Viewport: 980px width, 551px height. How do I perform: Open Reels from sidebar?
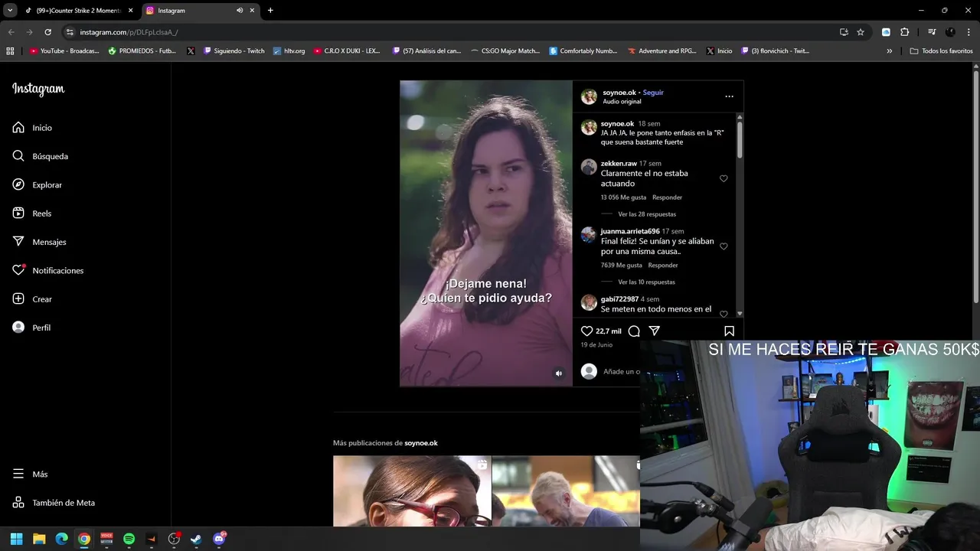click(x=32, y=214)
